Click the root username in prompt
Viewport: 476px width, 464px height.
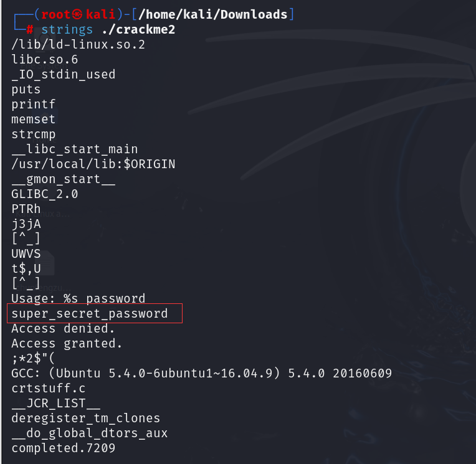click(x=56, y=14)
